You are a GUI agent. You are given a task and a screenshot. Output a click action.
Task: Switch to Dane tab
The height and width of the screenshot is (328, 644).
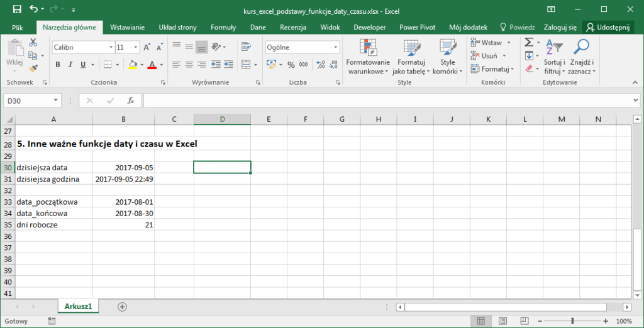(258, 28)
